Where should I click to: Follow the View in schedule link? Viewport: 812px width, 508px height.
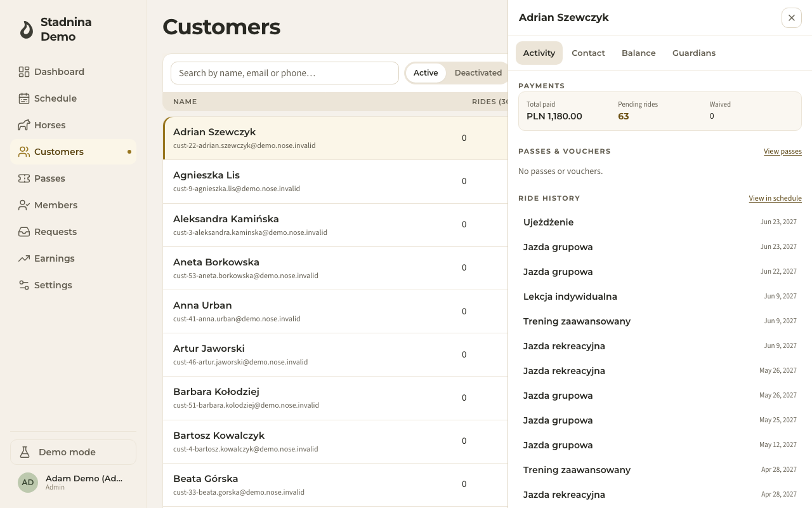pos(775,198)
